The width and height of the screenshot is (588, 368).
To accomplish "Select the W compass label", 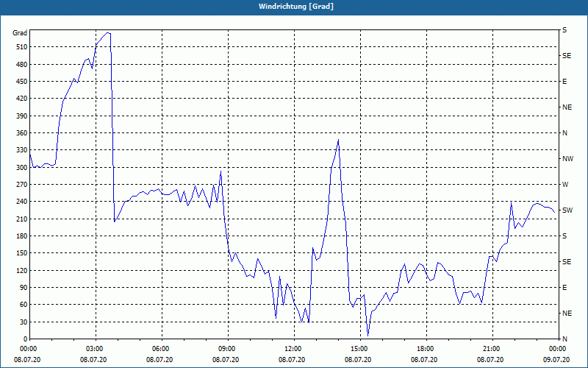I will [x=565, y=185].
